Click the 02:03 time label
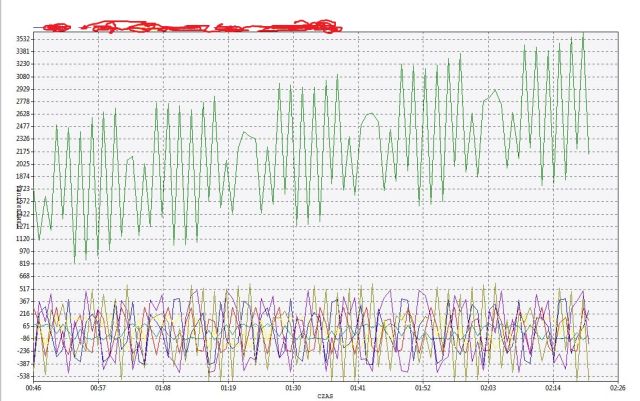 pyautogui.click(x=488, y=387)
